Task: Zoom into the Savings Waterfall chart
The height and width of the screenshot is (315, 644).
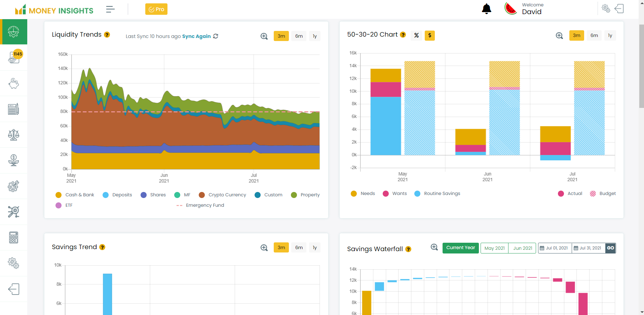Action: click(434, 247)
